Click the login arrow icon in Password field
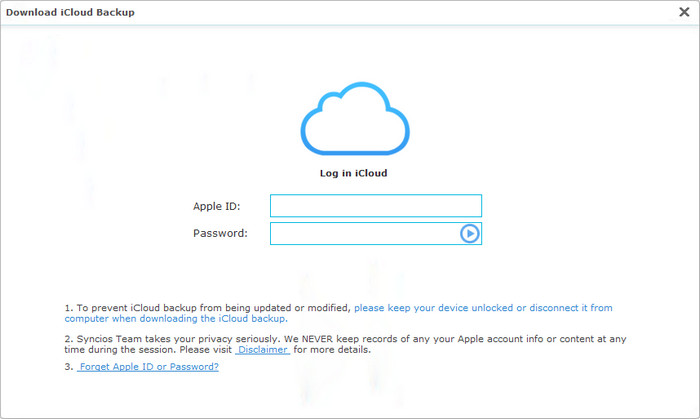The width and height of the screenshot is (700, 419). 470,233
